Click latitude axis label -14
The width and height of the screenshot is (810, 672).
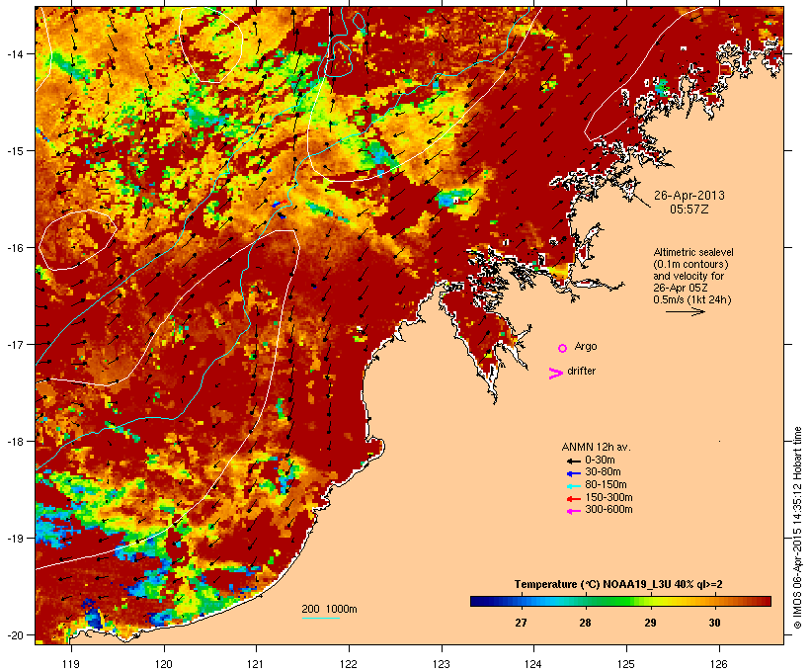(x=14, y=53)
